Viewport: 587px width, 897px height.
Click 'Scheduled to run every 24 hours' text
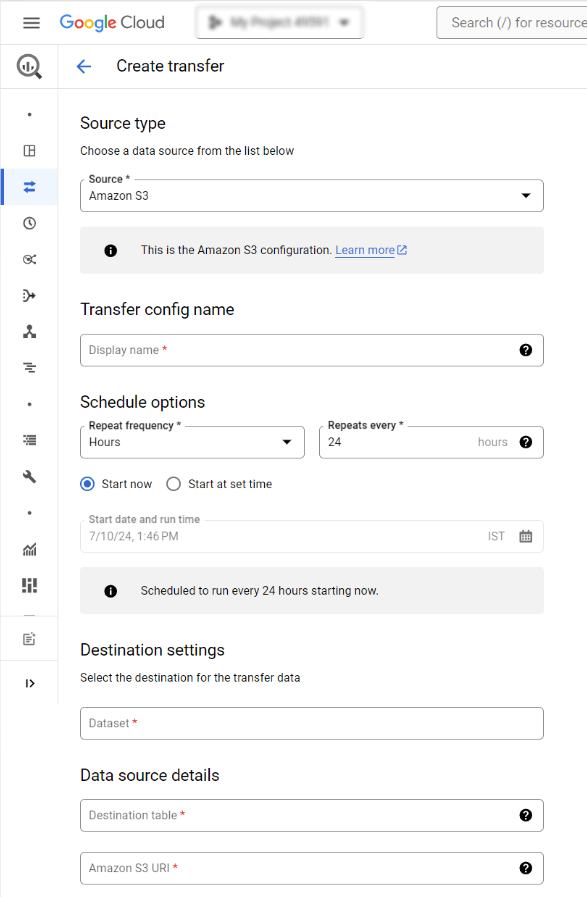click(x=260, y=591)
